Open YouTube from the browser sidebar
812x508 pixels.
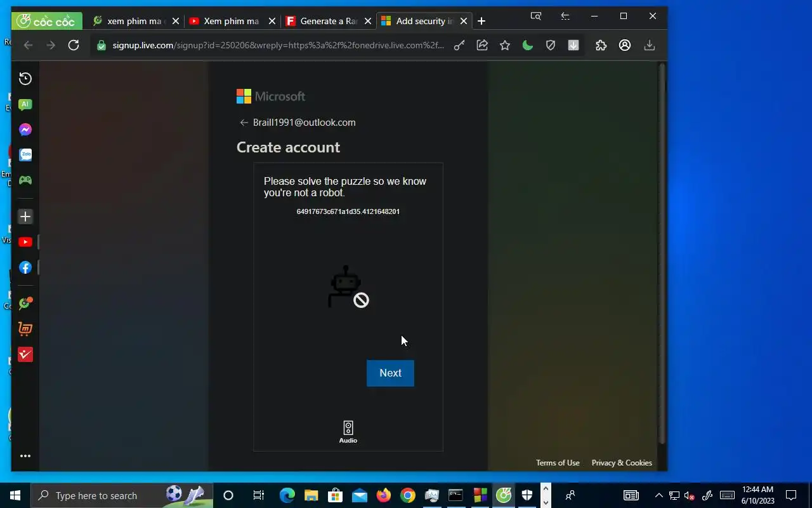[x=25, y=242]
